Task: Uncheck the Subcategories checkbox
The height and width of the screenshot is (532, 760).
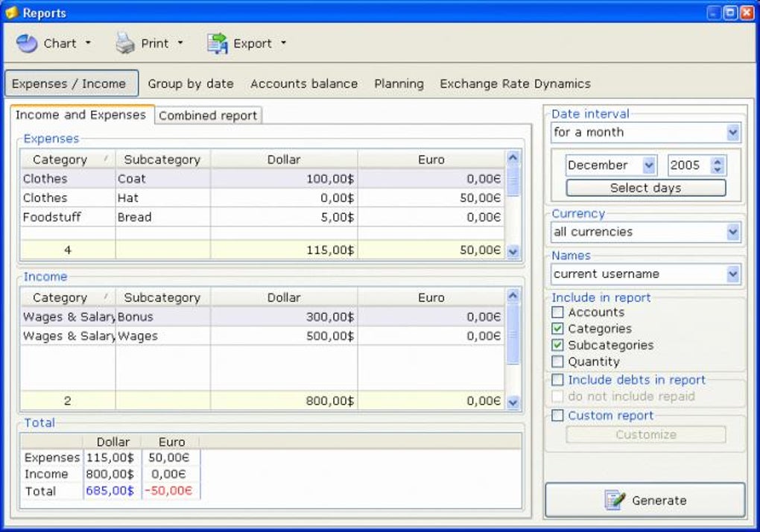Action: 557,345
